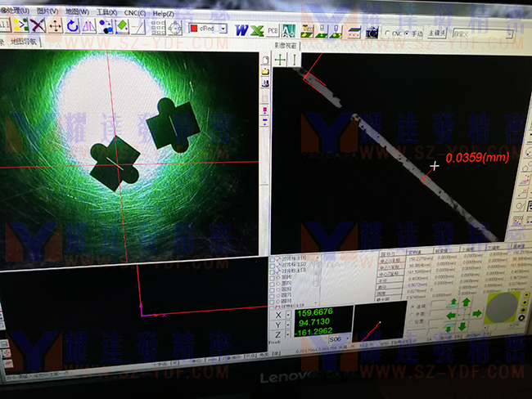The image size is (532, 399).
Task: Export to Excel with the X icon
Action: tap(257, 30)
